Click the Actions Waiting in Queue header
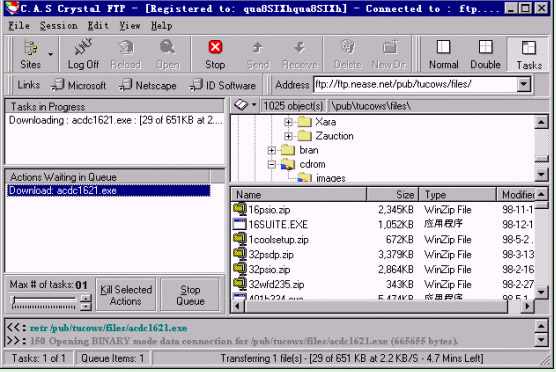Screen dimensions: 556x372 (x=108, y=177)
